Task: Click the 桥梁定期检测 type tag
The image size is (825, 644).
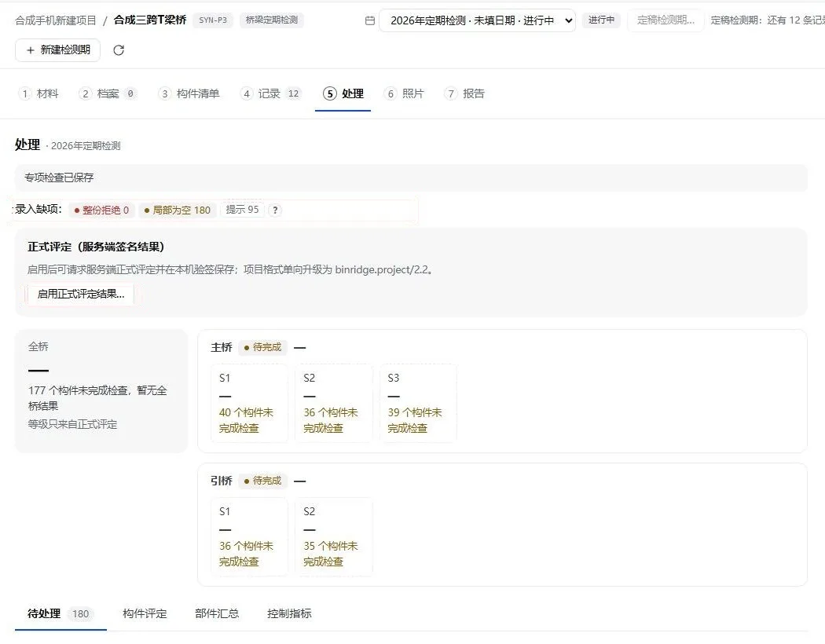Action: (272, 20)
